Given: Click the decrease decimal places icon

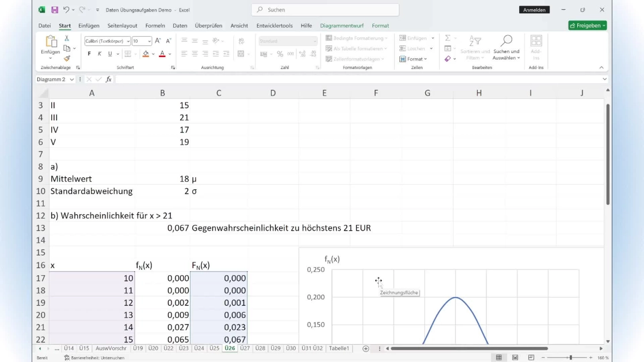Looking at the screenshot, I should click(313, 54).
